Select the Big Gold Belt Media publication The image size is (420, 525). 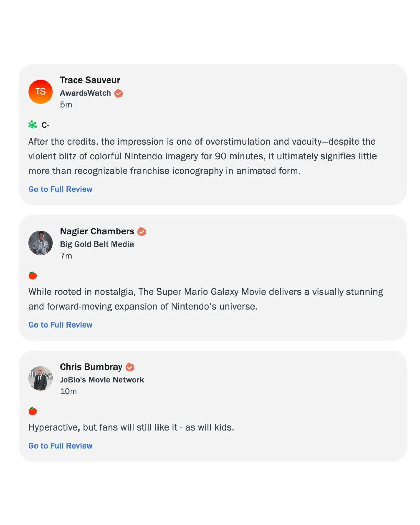(x=97, y=244)
